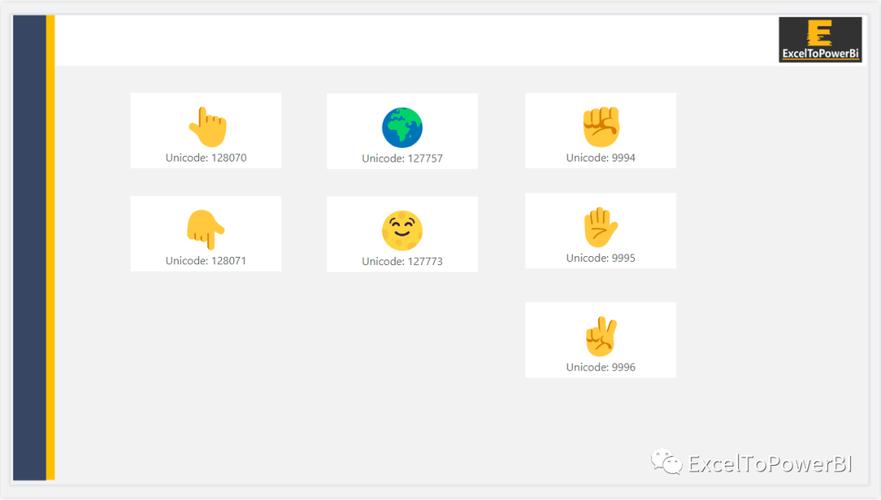
Task: Select the Earth globe emoji
Action: (x=402, y=128)
